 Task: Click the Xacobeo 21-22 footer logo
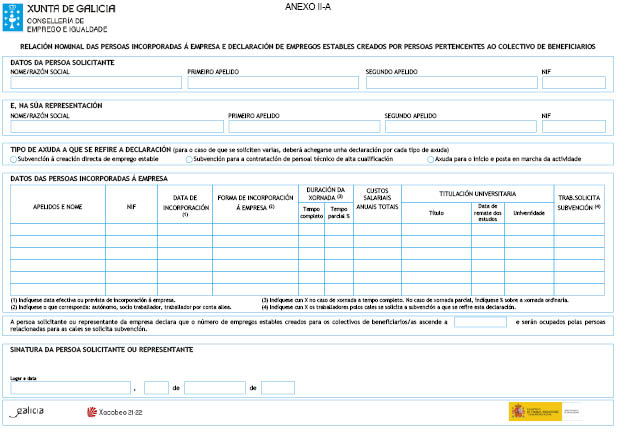click(x=114, y=411)
